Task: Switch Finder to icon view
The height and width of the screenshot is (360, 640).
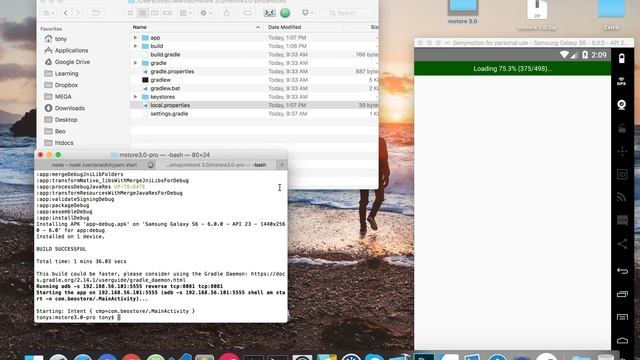Action: tap(130, 13)
